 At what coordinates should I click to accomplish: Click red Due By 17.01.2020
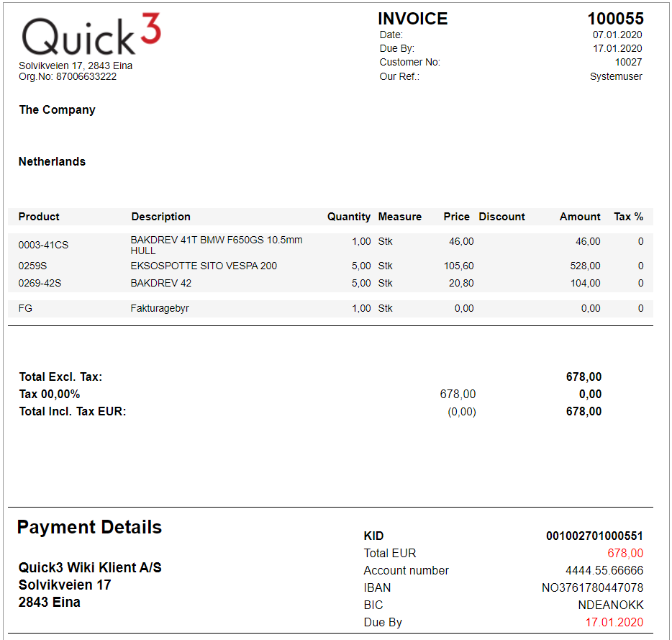(x=614, y=623)
